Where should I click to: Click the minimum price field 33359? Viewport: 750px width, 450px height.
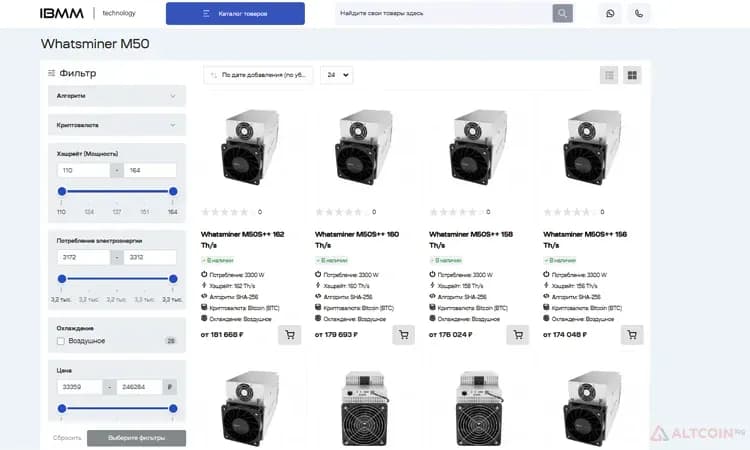[x=79, y=387]
